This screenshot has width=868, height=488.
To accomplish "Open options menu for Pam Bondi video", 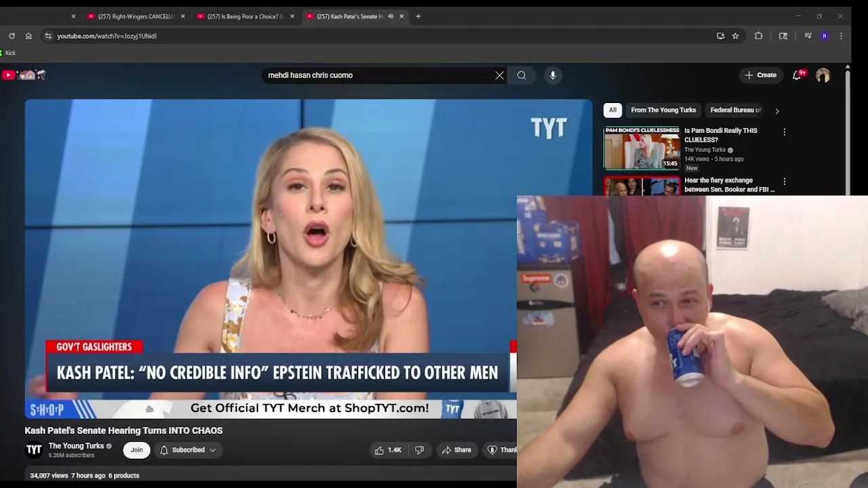I will tap(785, 132).
